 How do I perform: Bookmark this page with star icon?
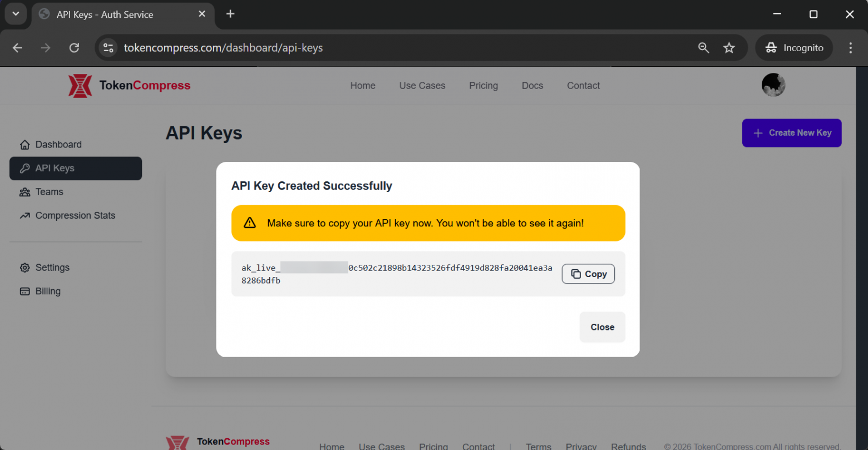729,48
